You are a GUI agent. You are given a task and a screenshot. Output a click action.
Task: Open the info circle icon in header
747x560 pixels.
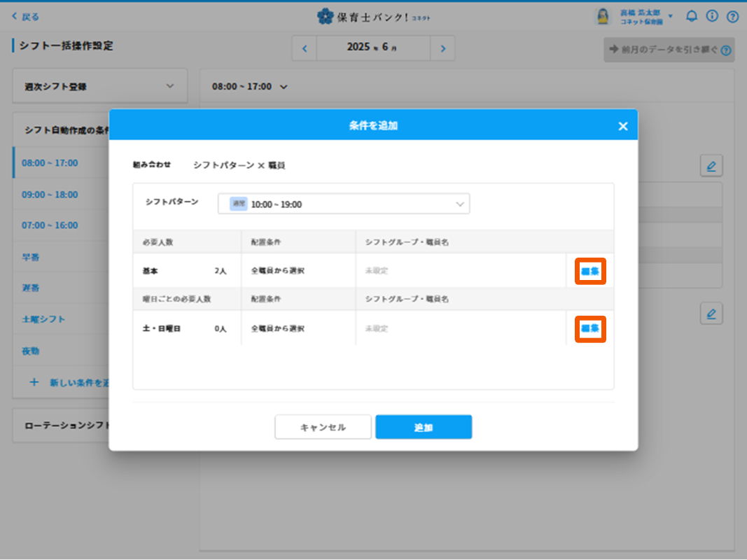click(x=712, y=16)
